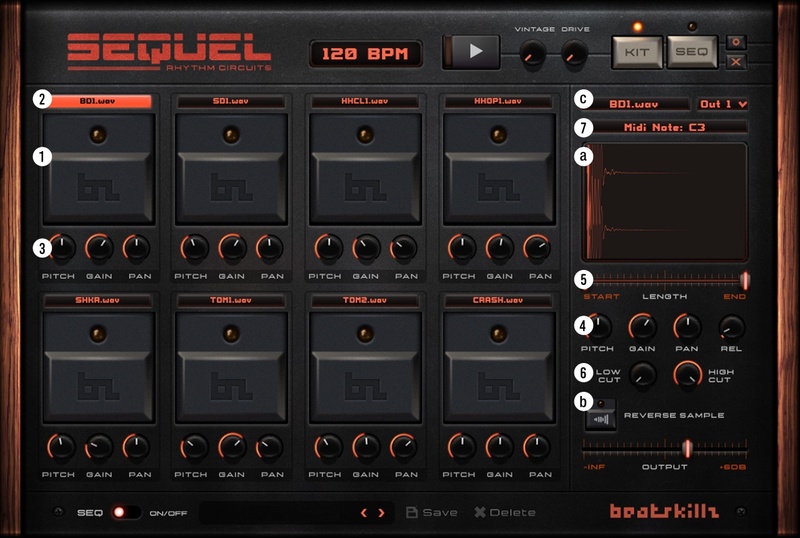Adjust the SD1.wav pad Pitch knob

(x=194, y=248)
